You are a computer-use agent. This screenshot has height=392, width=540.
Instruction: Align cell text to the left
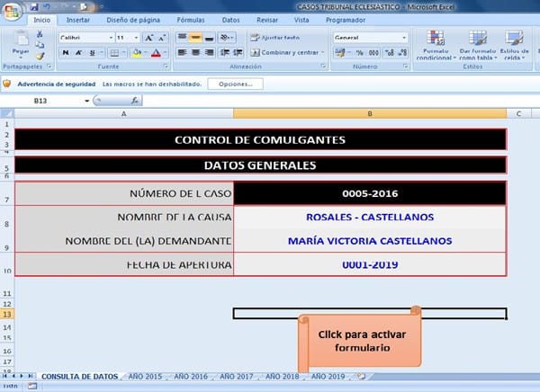tap(182, 52)
